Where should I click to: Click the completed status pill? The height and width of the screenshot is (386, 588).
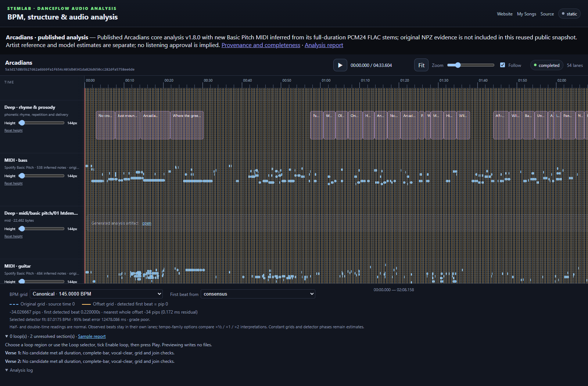546,65
